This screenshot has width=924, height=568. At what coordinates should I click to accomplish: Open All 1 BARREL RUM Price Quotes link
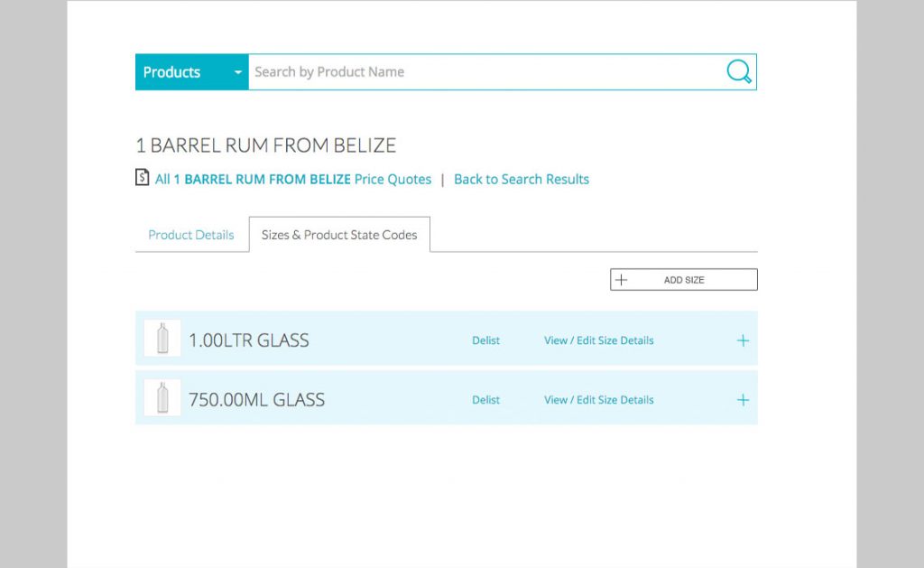293,179
